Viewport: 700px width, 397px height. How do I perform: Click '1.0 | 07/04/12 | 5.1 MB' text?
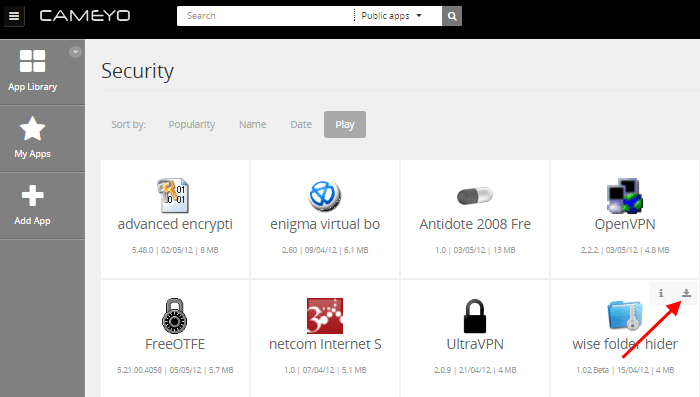pos(325,370)
